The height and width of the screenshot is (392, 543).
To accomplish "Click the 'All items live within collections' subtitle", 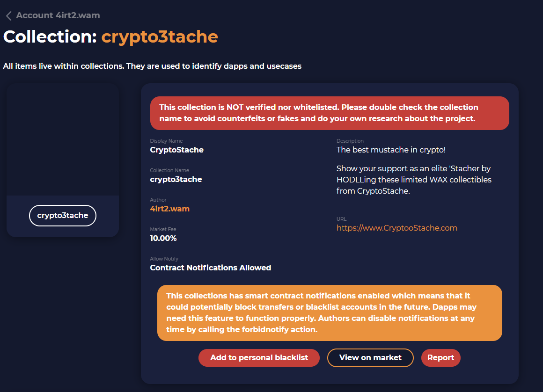I will tap(153, 66).
